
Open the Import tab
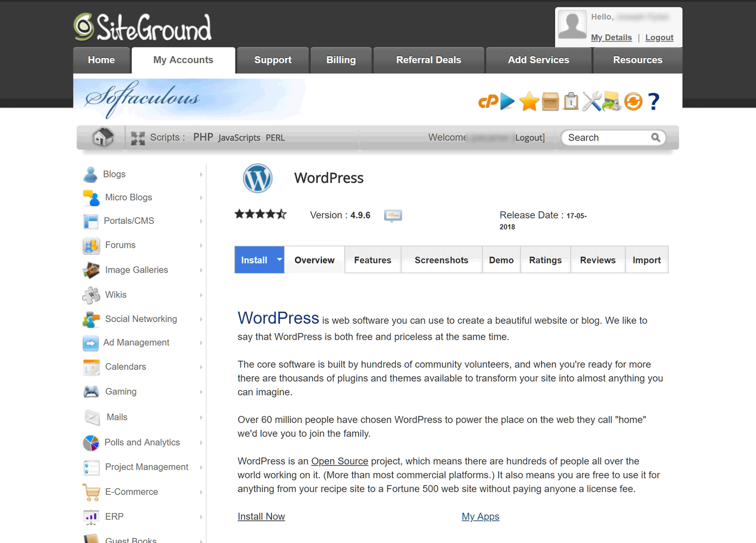(647, 260)
